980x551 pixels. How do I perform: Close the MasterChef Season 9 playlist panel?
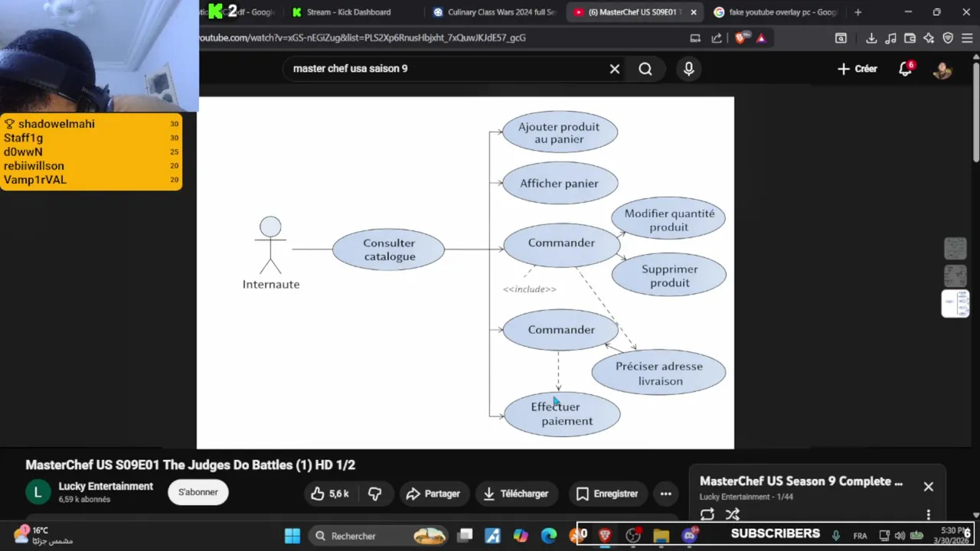[928, 487]
